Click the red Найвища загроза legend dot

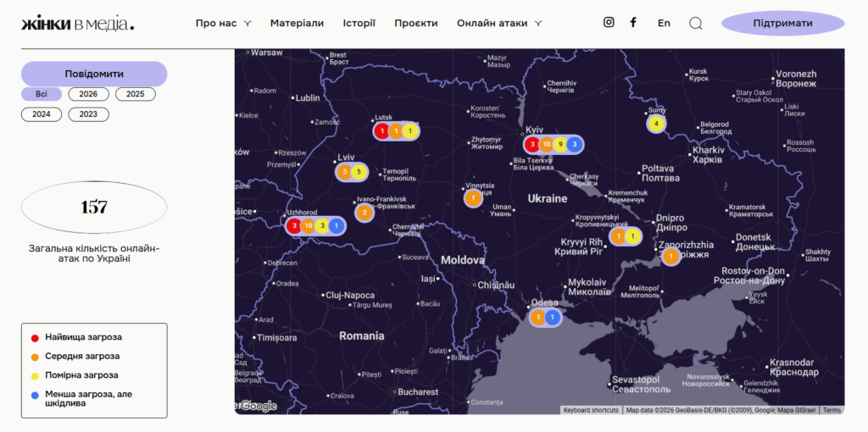coord(35,337)
